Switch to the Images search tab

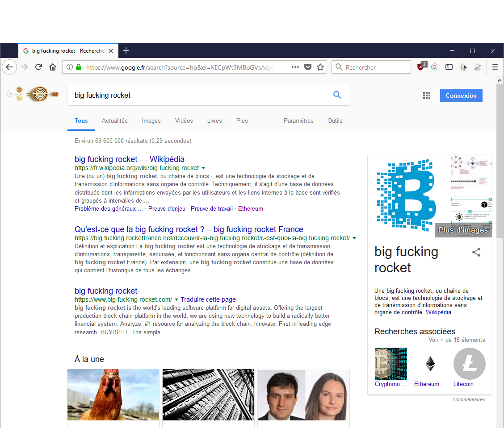tap(151, 121)
